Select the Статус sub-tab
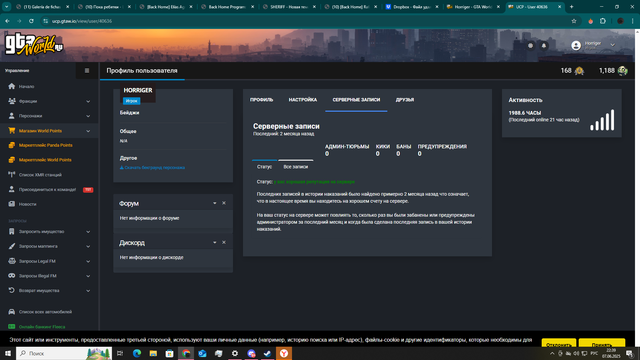 (264, 167)
